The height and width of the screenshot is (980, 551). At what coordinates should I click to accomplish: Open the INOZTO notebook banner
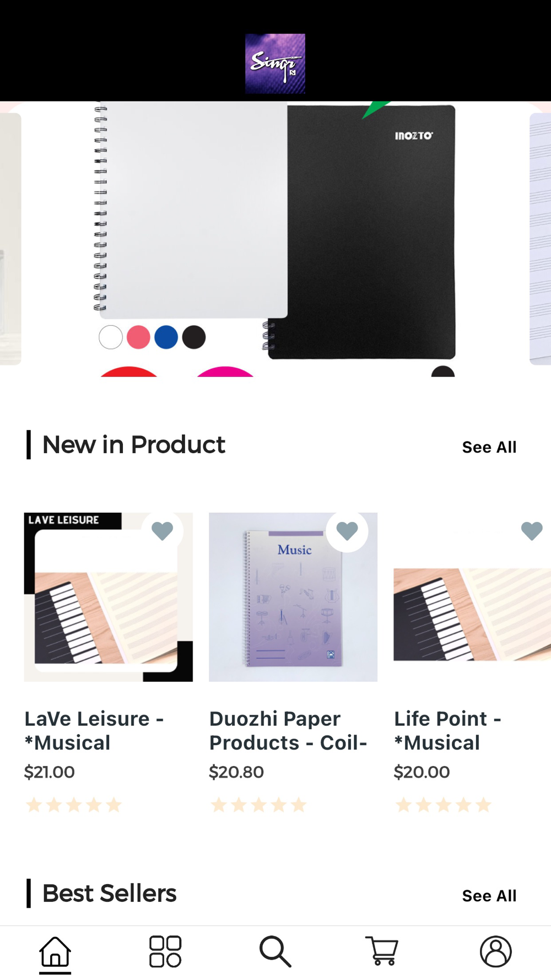[275, 239]
